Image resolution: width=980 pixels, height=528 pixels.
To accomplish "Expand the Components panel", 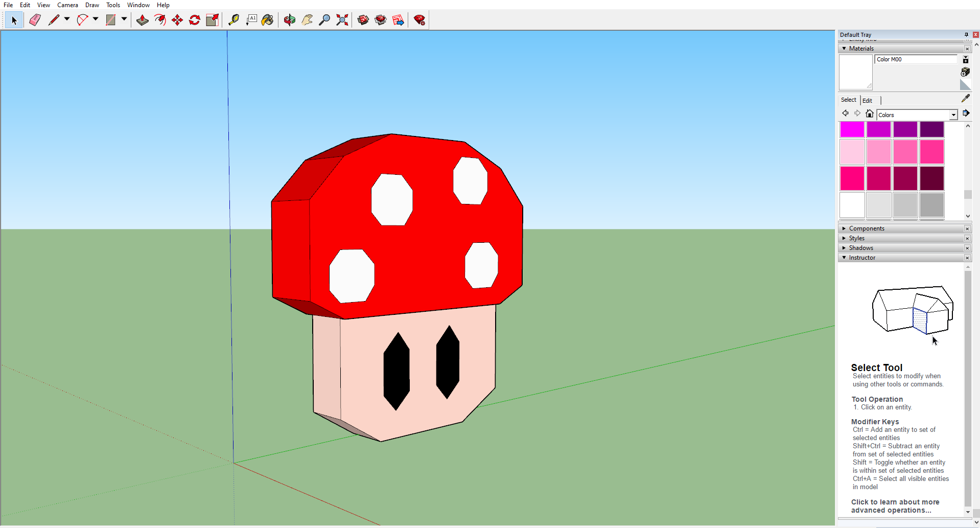I will pyautogui.click(x=844, y=228).
